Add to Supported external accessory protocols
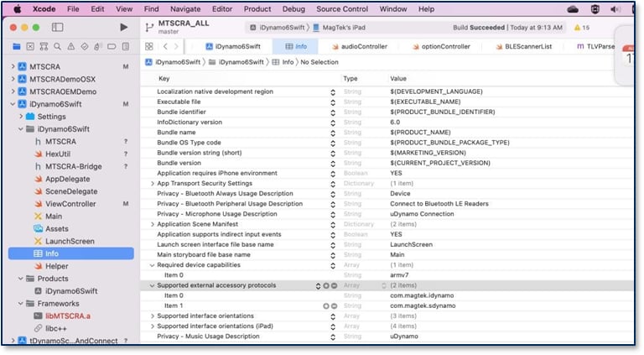 pyautogui.click(x=325, y=285)
